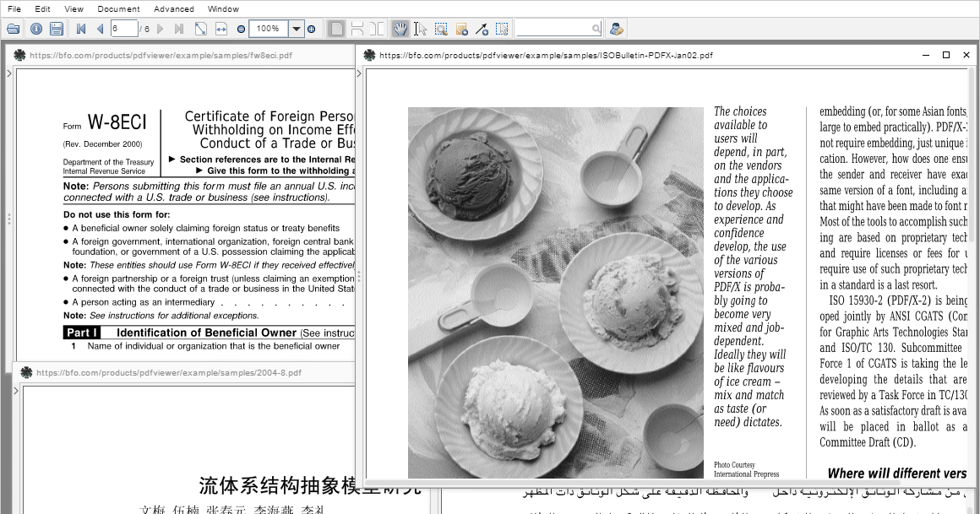Viewport: 980px width, 514px height.
Task: Open a PDF file using the folder icon
Action: click(13, 28)
